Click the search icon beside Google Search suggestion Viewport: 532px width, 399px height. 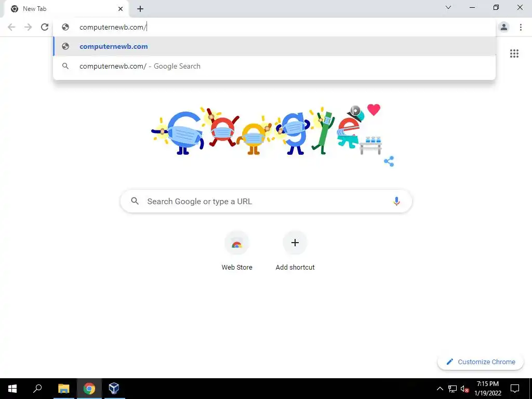point(65,66)
